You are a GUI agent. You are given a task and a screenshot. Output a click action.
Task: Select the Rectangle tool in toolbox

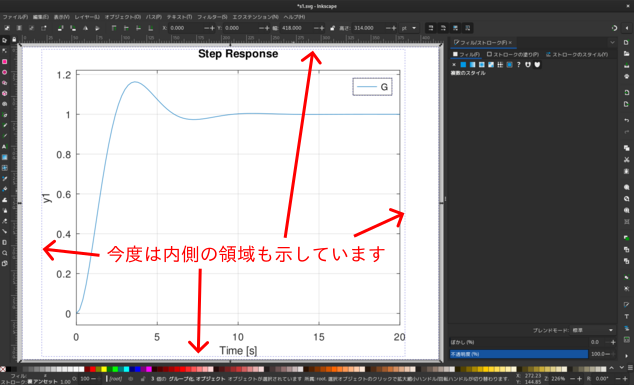coord(4,61)
